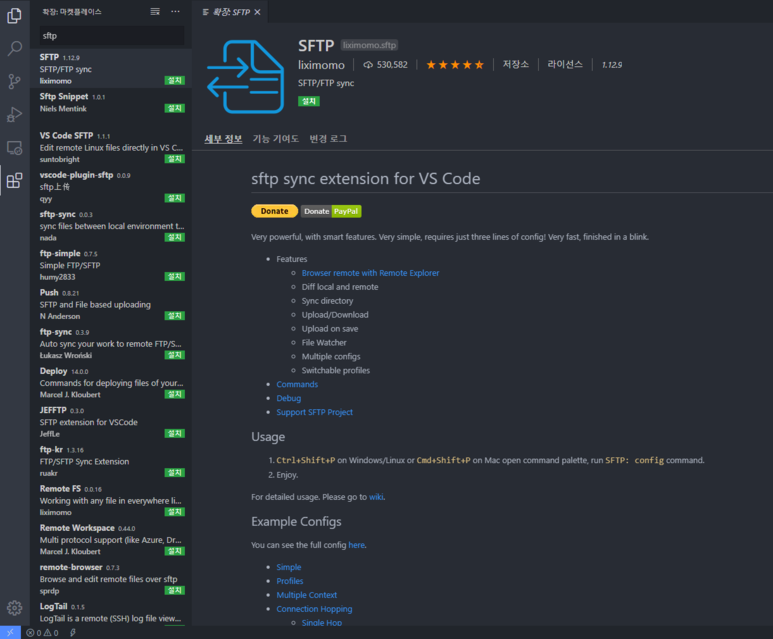Install the SFTP liximomo extension in list

coord(175,80)
